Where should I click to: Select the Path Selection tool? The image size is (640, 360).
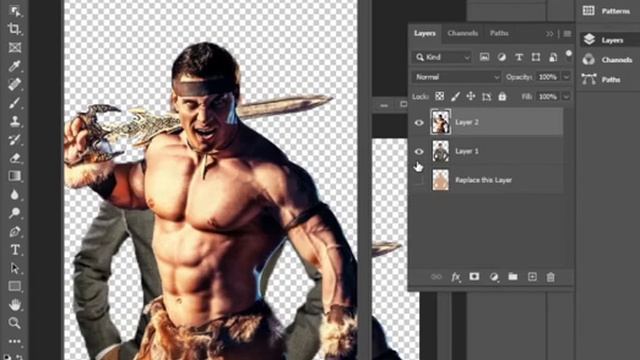point(15,268)
